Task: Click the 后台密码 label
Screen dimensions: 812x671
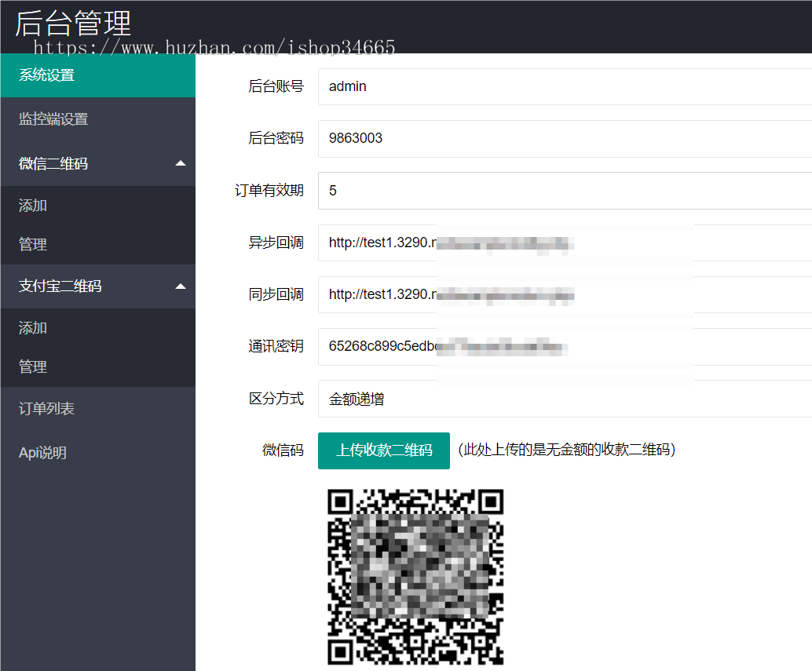Action: click(276, 138)
